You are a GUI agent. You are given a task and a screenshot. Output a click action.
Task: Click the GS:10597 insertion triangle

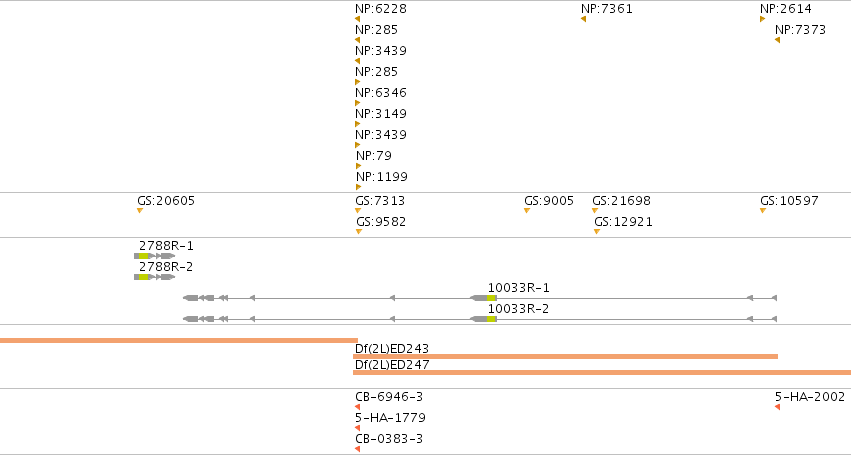[763, 211]
